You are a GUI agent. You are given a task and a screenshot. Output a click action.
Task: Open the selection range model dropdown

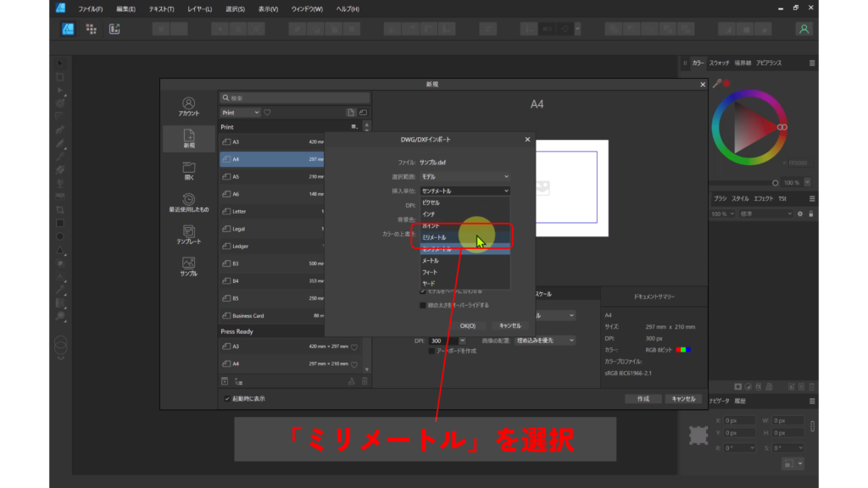(465, 176)
